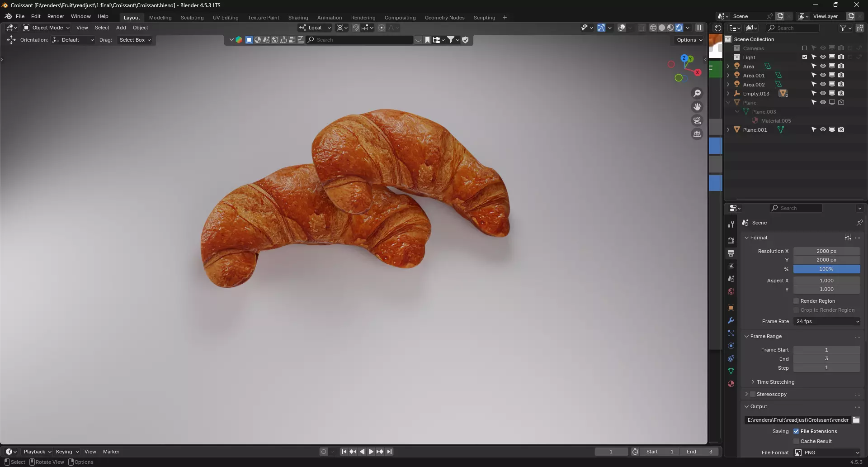Expand the Stereoscopy panel
868x467 pixels.
point(746,394)
